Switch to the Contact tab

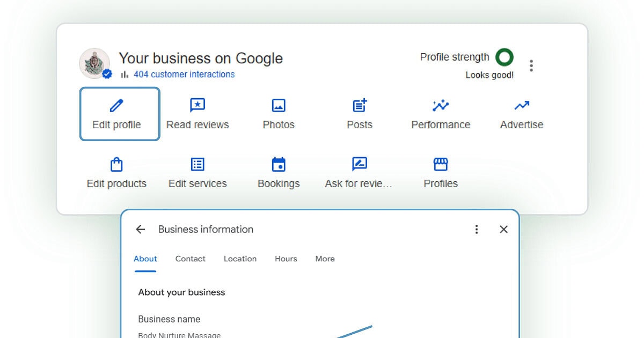click(191, 259)
